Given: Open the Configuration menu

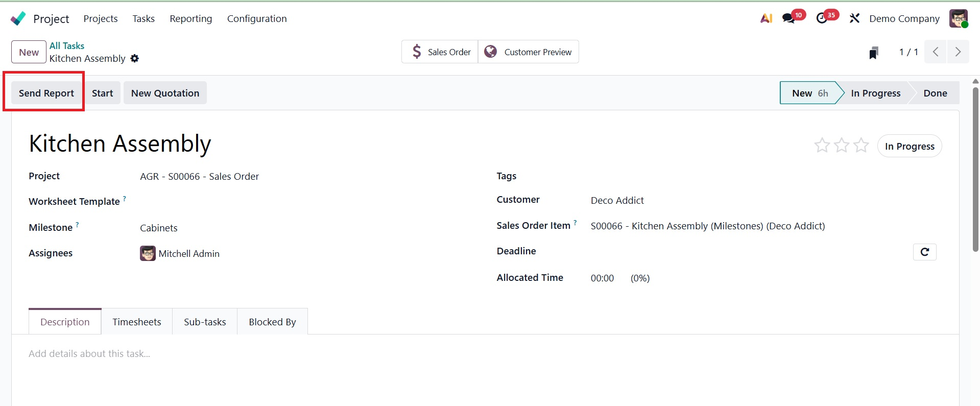Looking at the screenshot, I should click(x=257, y=19).
